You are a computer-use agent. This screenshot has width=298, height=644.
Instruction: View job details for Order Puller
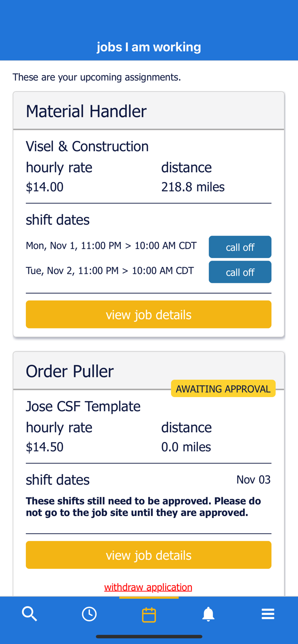[x=148, y=555]
